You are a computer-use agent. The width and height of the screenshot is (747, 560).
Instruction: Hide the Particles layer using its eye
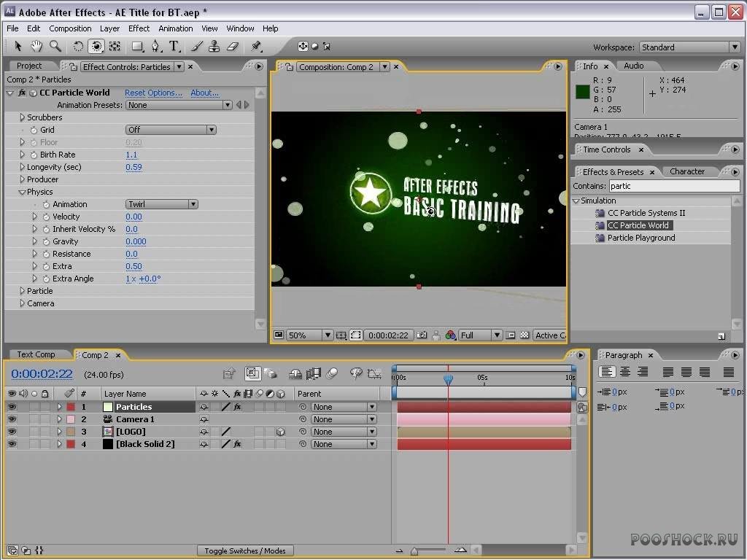tap(12, 407)
